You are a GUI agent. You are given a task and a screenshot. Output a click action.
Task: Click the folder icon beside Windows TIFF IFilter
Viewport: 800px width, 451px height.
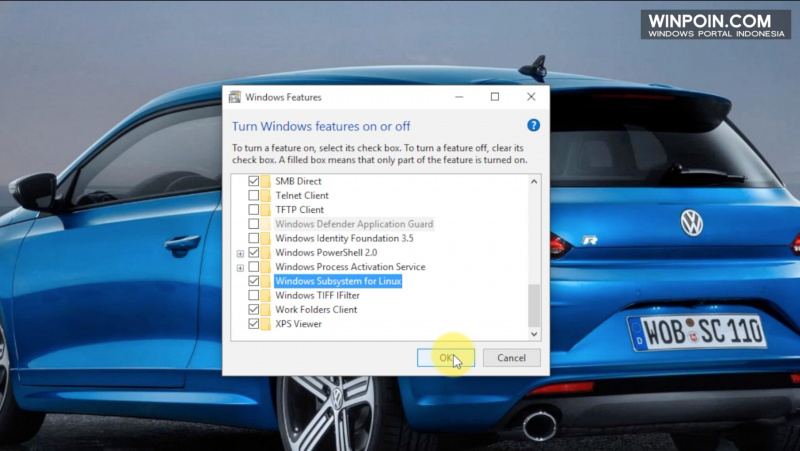click(x=265, y=295)
